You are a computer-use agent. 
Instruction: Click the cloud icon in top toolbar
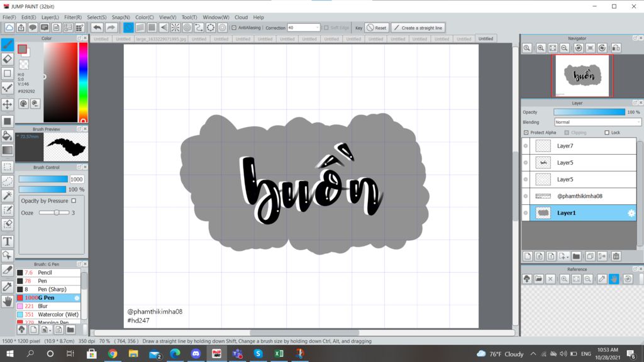(x=9, y=28)
